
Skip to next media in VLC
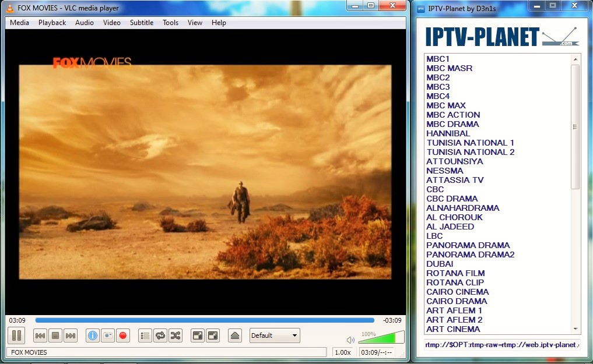pyautogui.click(x=71, y=335)
